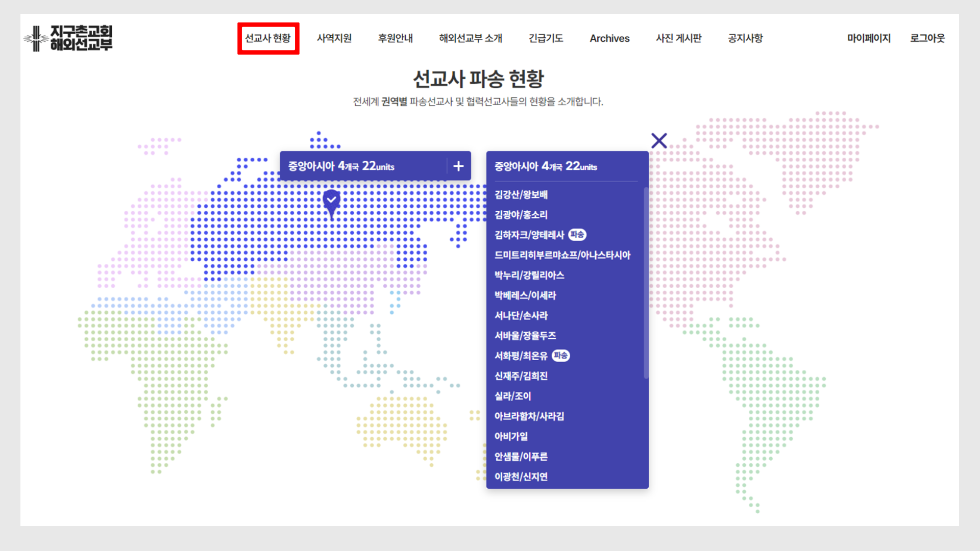This screenshot has width=980, height=551.
Task: Expand the 중앙아시아 plus icon
Action: tap(458, 166)
